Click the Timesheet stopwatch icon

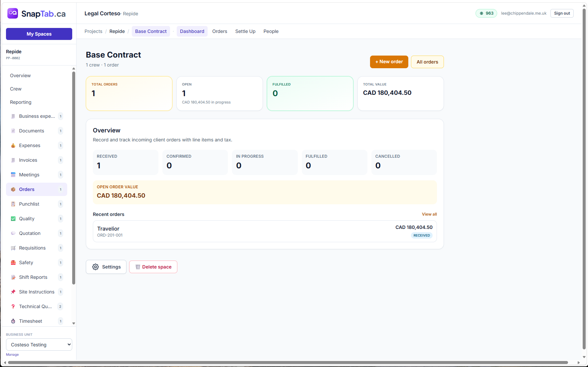(x=13, y=321)
